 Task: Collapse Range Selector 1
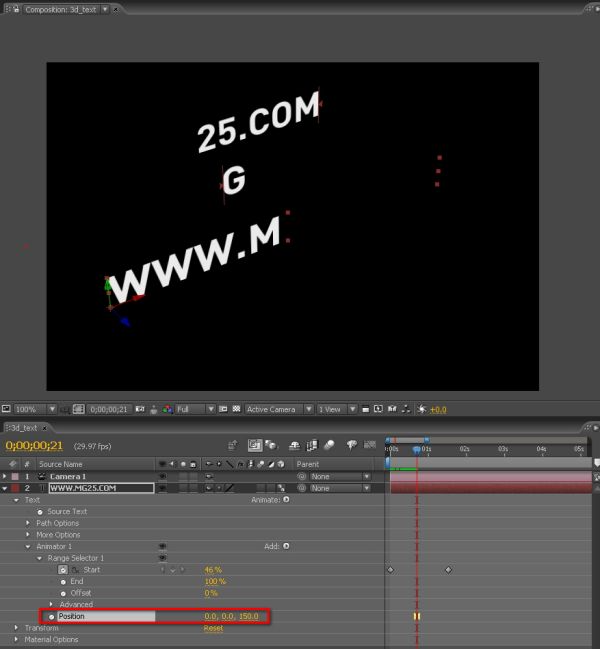39,558
